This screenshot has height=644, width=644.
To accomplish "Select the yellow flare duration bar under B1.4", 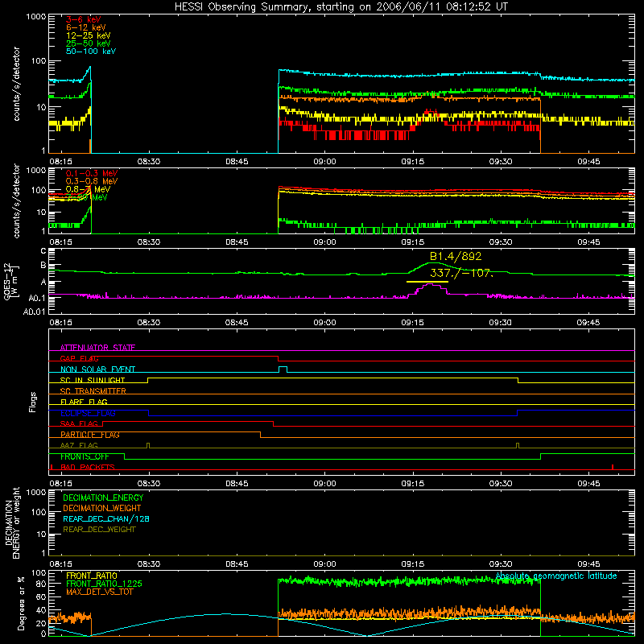I will (427, 282).
